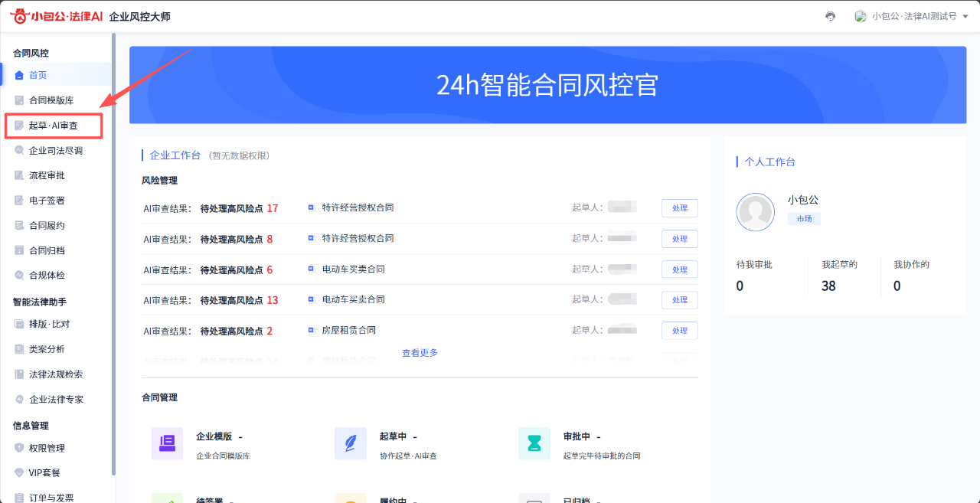This screenshot has width=980, height=503.
Task: Click the 合同归档 sidebar icon
Action: pos(19,250)
